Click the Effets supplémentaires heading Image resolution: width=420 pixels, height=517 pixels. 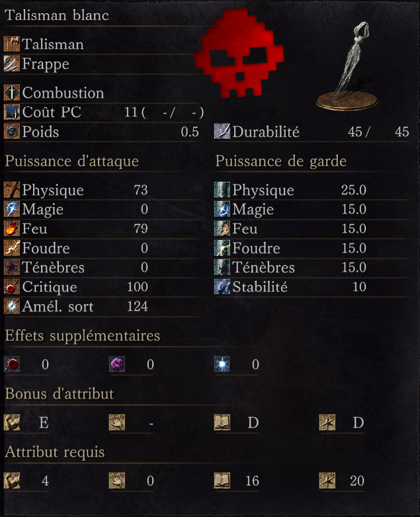click(x=83, y=336)
